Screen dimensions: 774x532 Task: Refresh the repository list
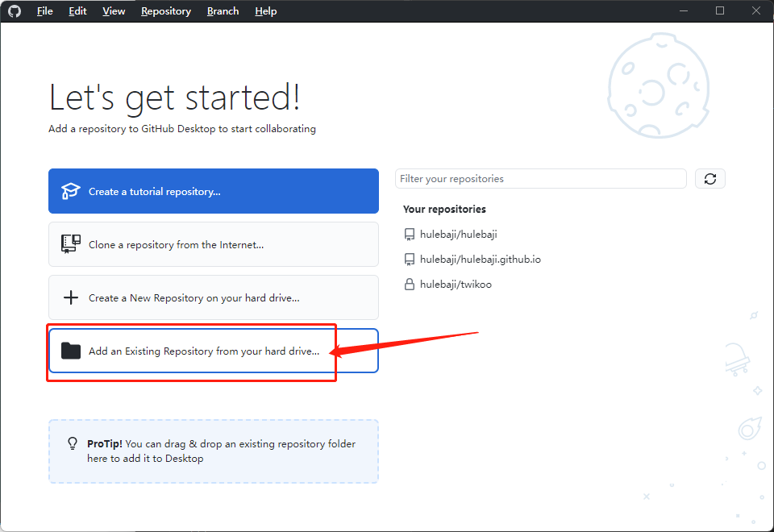[709, 179]
